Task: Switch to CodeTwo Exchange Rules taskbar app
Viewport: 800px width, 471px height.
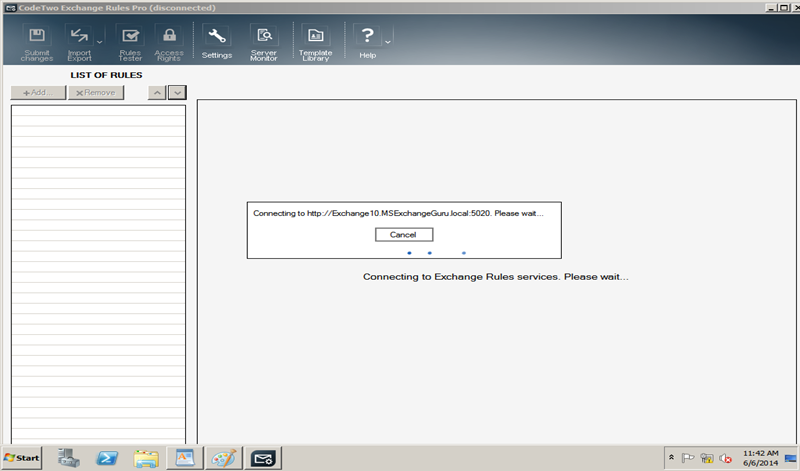Action: click(x=263, y=458)
